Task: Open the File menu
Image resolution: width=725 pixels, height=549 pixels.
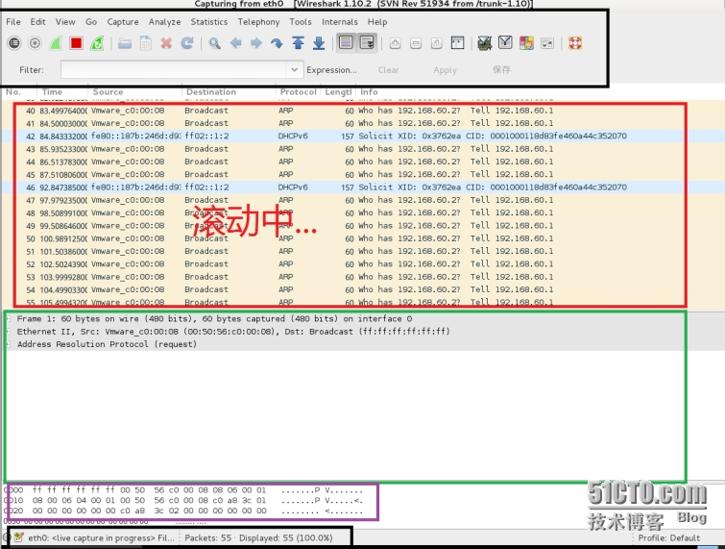Action: (x=13, y=22)
